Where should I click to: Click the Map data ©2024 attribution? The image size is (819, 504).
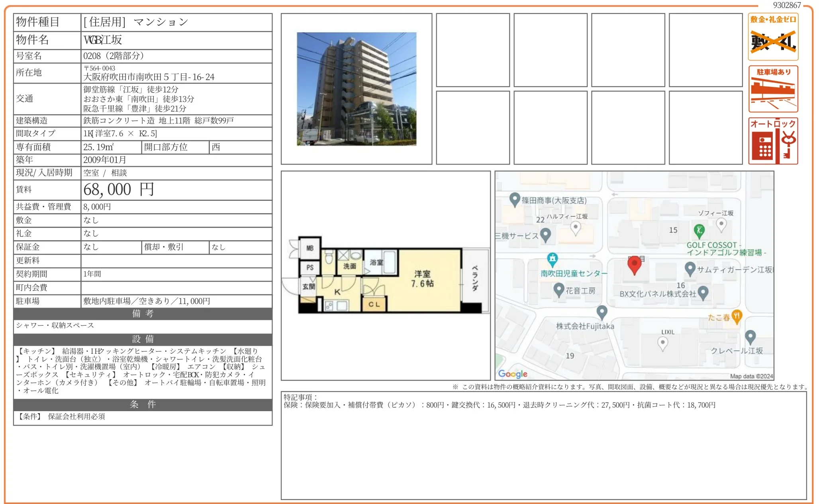click(751, 376)
